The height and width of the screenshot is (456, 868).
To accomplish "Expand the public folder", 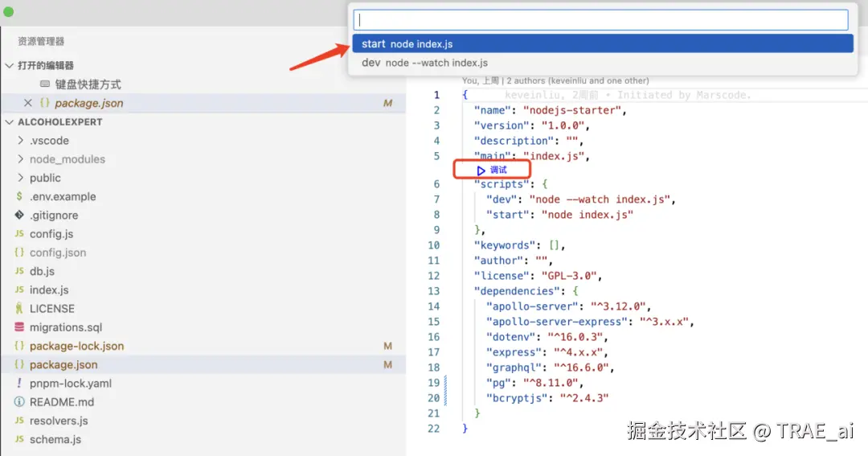I will coord(20,178).
